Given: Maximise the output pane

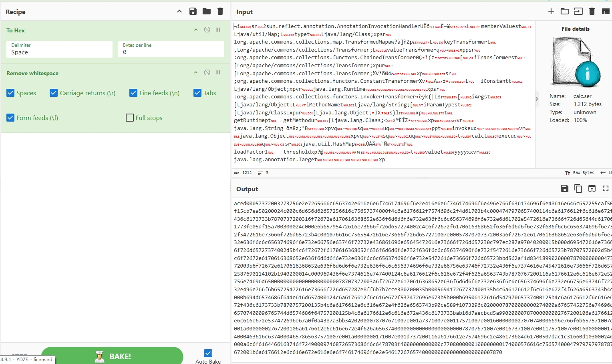Looking at the screenshot, I should click(605, 188).
